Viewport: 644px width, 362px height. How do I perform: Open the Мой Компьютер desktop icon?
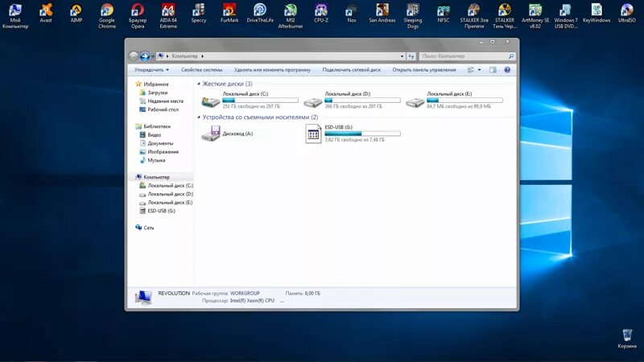click(15, 15)
